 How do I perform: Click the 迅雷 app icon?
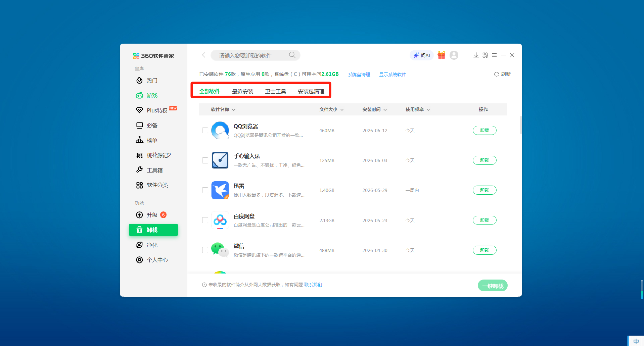coord(220,190)
